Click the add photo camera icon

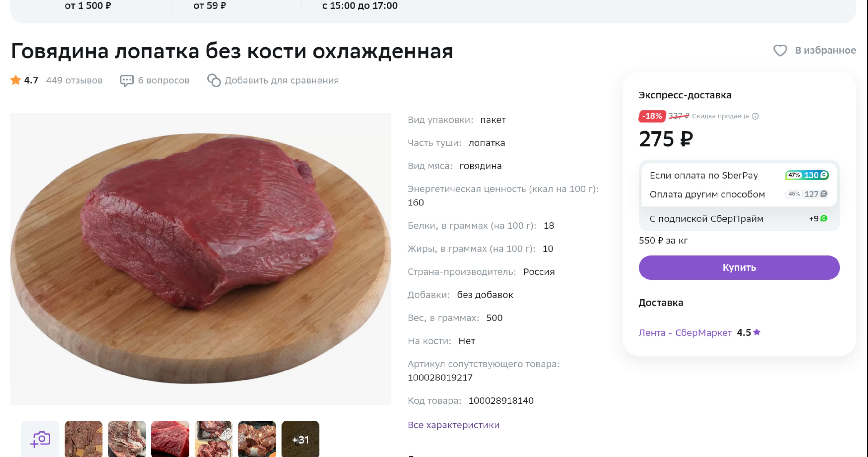coord(40,439)
